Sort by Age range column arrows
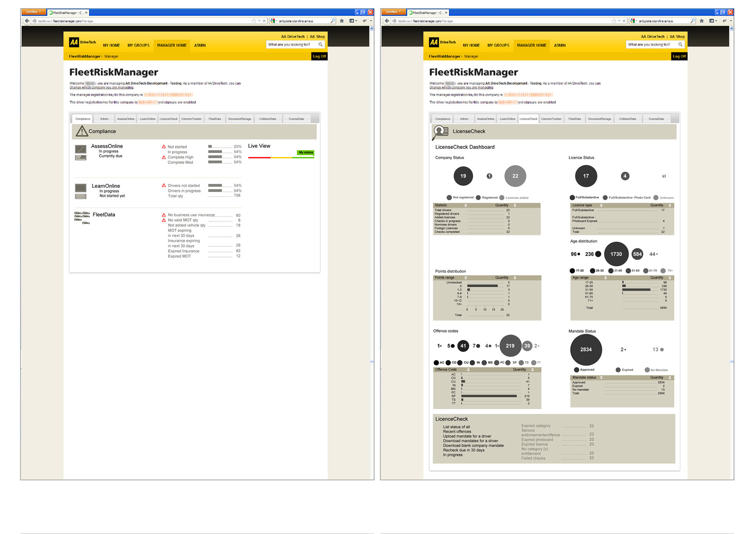 606,278
